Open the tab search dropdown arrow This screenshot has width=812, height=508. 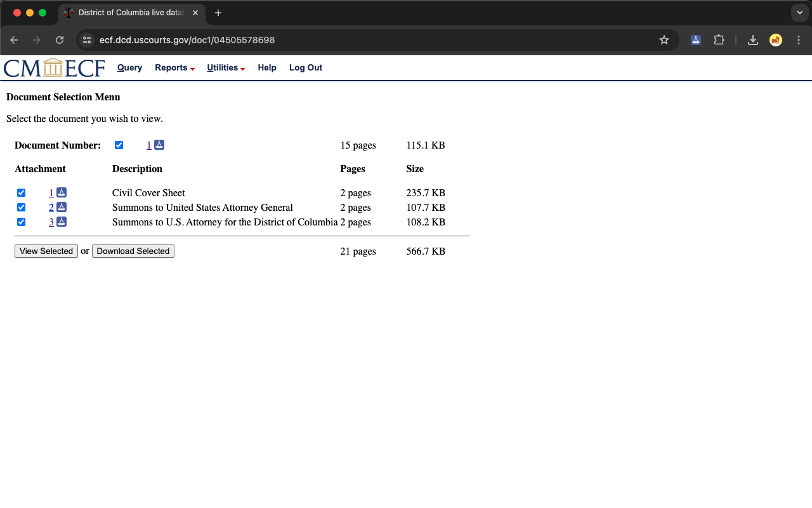pos(799,13)
